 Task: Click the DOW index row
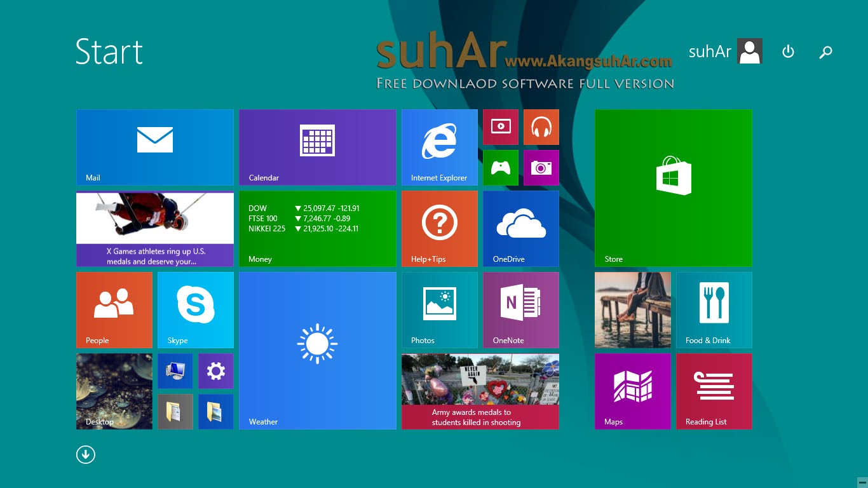[x=304, y=208]
